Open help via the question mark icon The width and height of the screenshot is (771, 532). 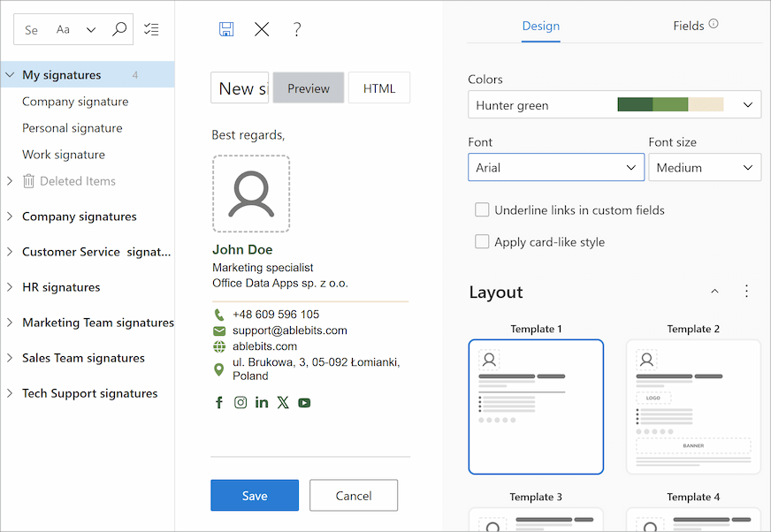point(297,29)
